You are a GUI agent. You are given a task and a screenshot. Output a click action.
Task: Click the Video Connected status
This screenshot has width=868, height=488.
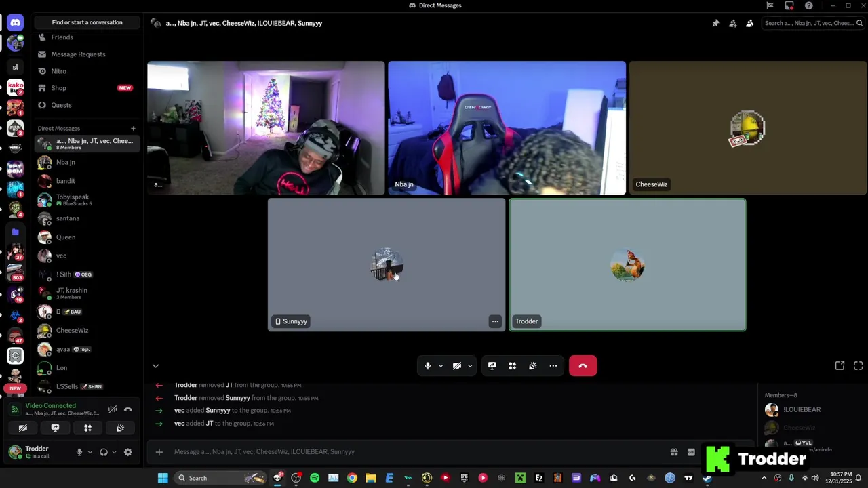pos(51,405)
